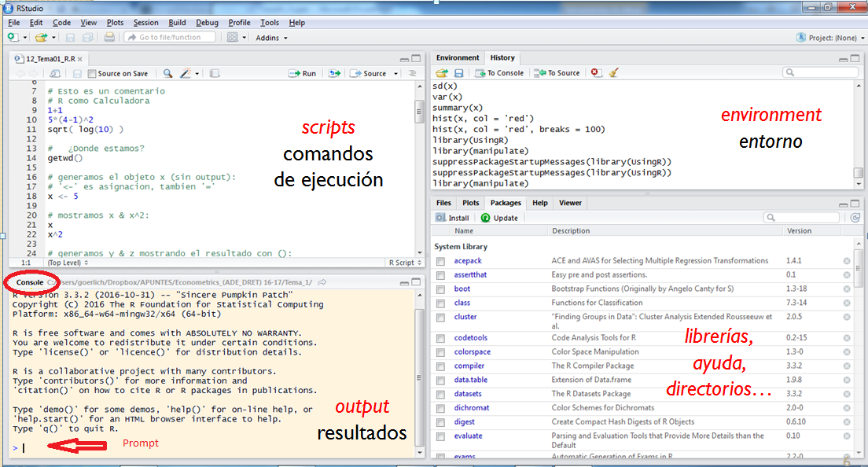Send history selection To Console

click(499, 73)
